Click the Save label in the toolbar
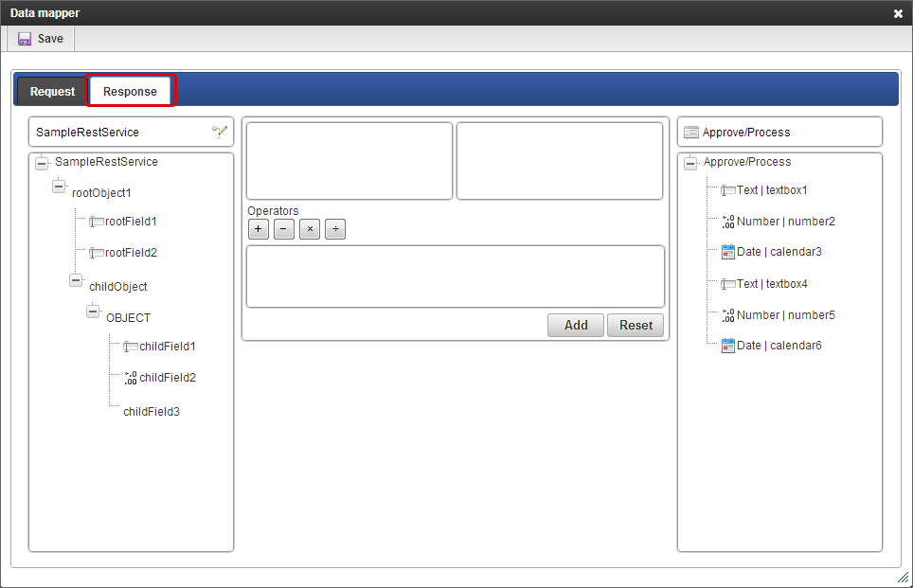Screen dimensions: 913x588 coord(50,39)
